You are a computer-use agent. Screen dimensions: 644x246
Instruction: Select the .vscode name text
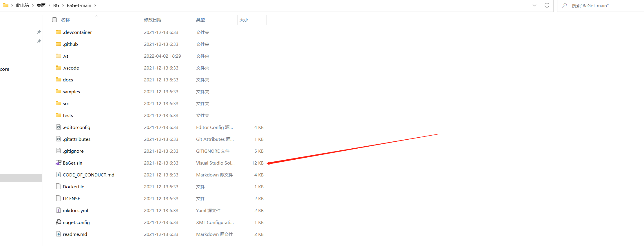click(71, 68)
